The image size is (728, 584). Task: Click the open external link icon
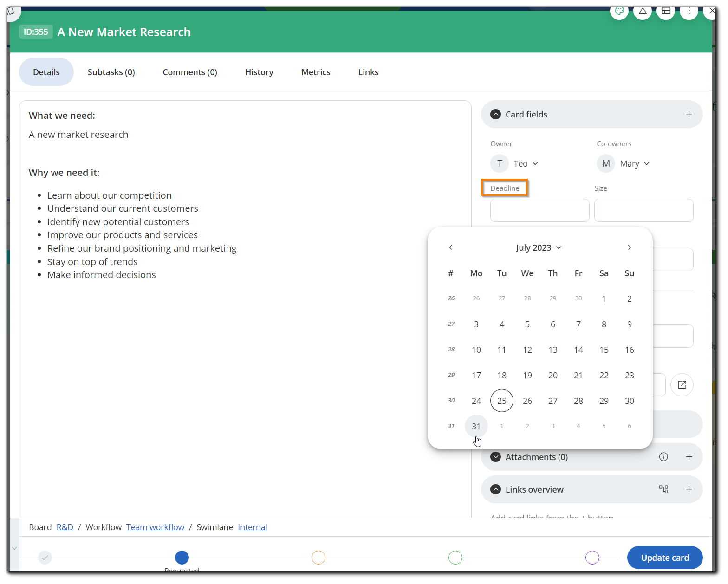[x=682, y=385]
